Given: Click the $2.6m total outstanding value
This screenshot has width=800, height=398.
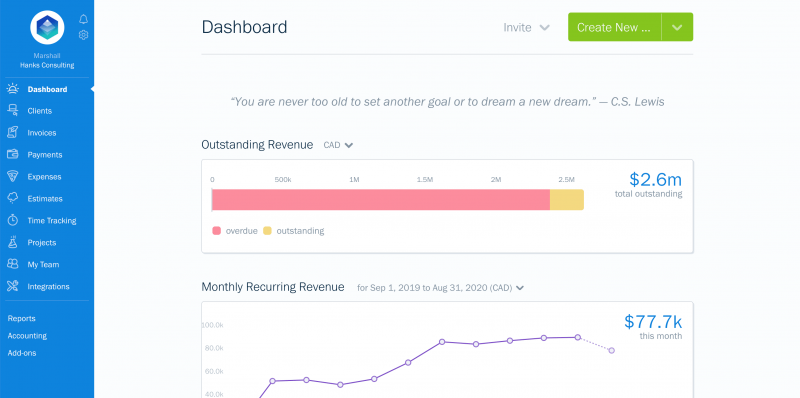Looking at the screenshot, I should pyautogui.click(x=655, y=180).
